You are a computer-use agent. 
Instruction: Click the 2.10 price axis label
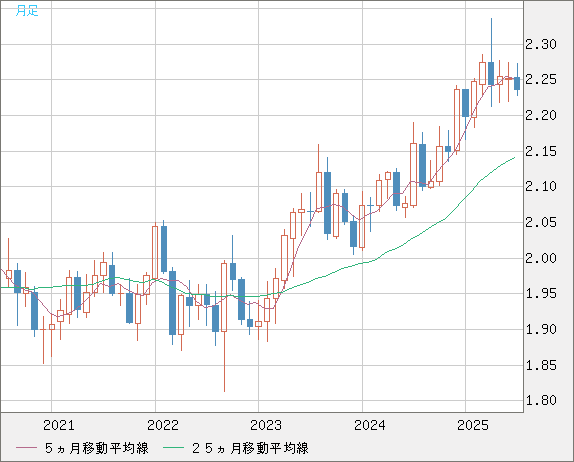pos(541,186)
